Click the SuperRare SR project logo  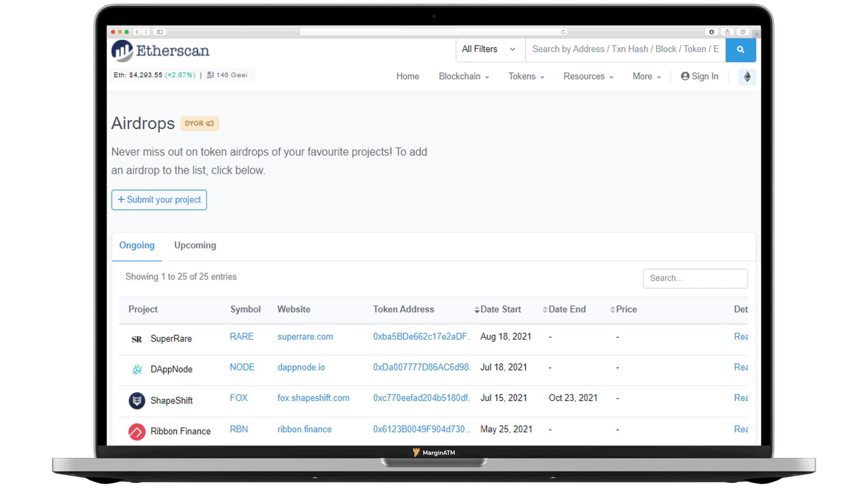point(137,339)
